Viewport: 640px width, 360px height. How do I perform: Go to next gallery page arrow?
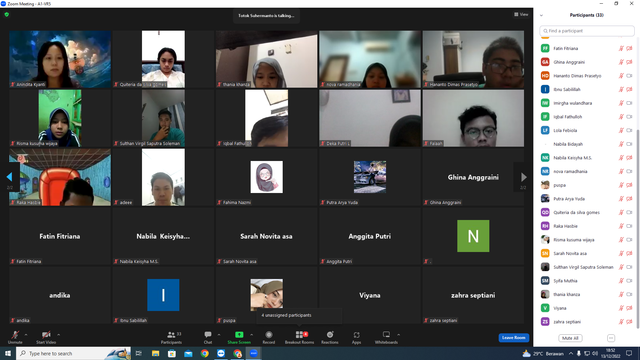coord(523,177)
